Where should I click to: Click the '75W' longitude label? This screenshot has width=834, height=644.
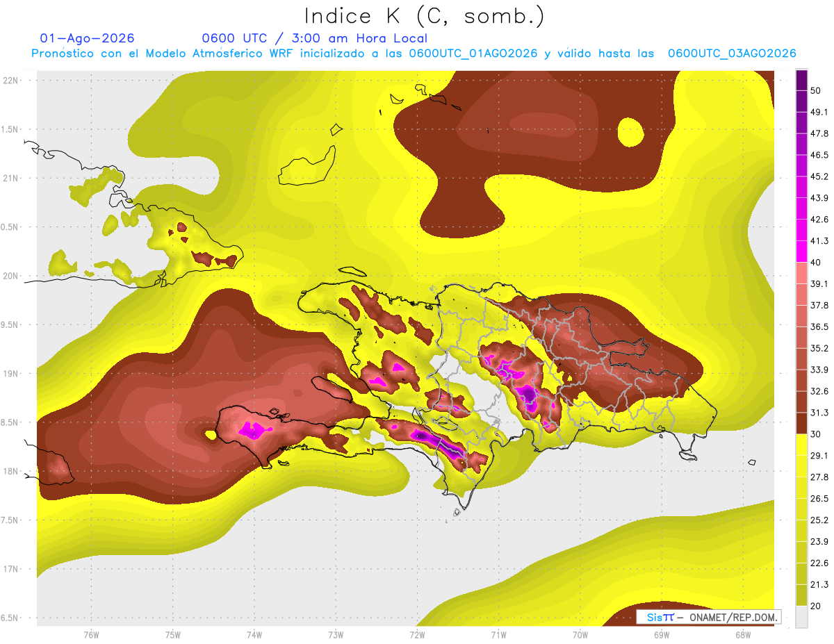click(x=172, y=635)
